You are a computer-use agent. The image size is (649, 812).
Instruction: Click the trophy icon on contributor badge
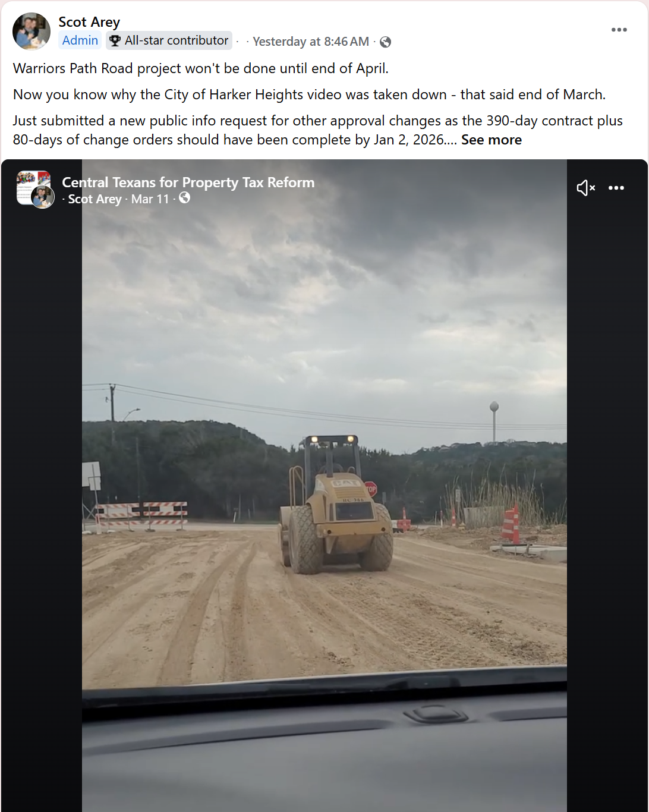(x=115, y=41)
